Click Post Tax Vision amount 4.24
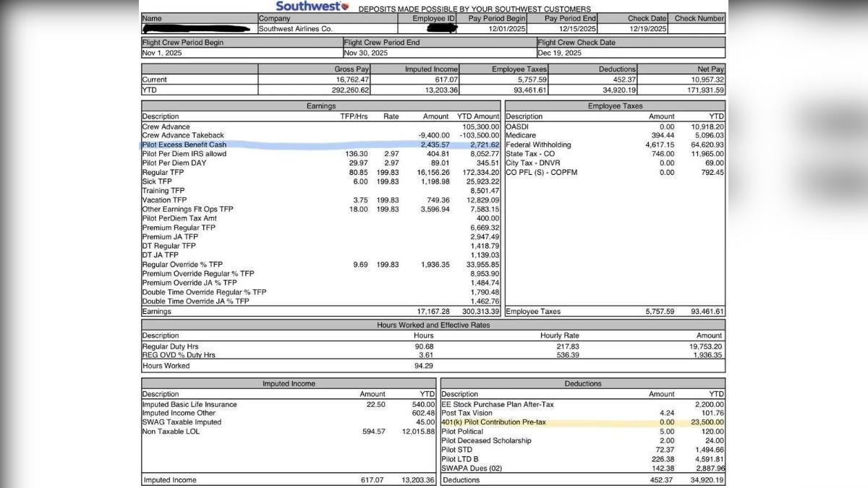868x488 pixels. tap(667, 414)
